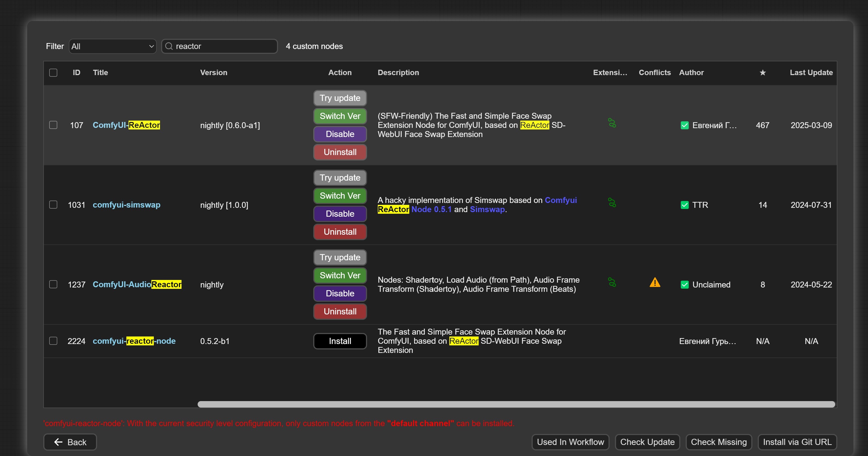The image size is (868, 456).
Task: Sort table by Author column
Action: (x=691, y=72)
